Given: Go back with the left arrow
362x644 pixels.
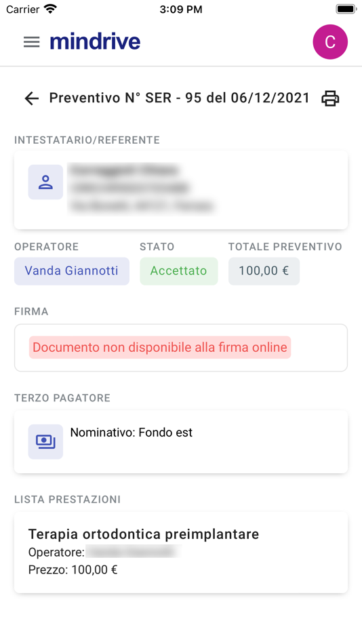Looking at the screenshot, I should point(32,98).
